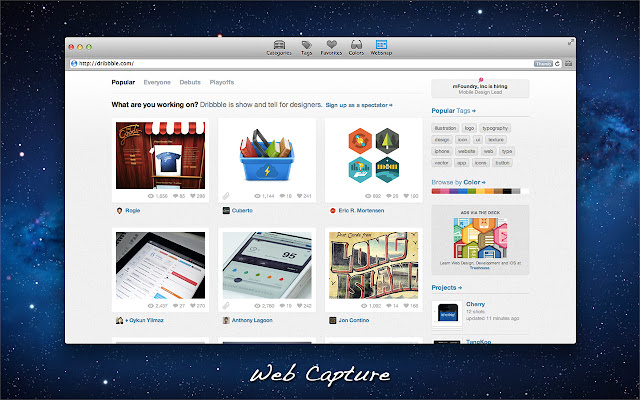Switch to the Playoffs tab
The image size is (640, 400).
(222, 82)
